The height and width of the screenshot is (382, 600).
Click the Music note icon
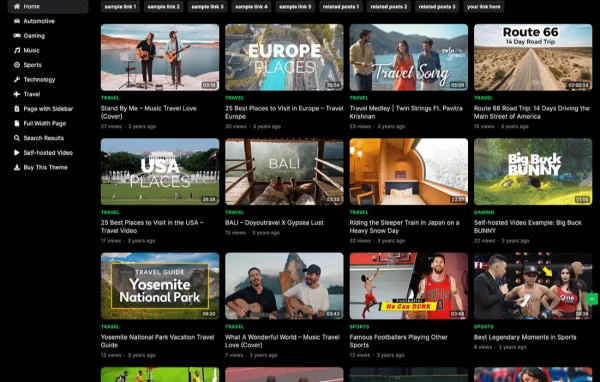coord(17,50)
